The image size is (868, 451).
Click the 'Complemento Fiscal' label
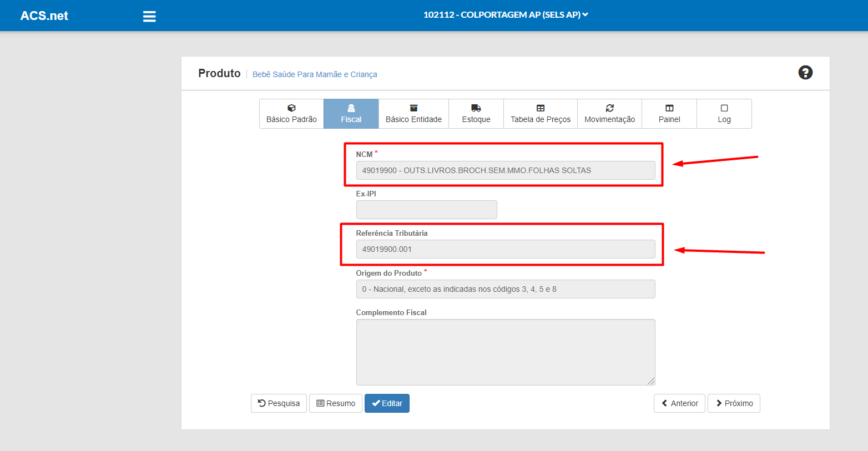391,312
